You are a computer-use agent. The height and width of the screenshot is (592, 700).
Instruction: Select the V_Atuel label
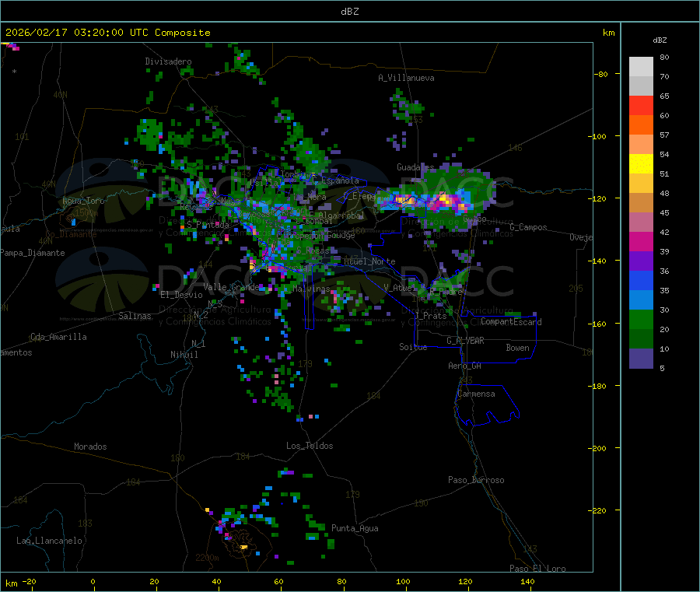pos(399,288)
